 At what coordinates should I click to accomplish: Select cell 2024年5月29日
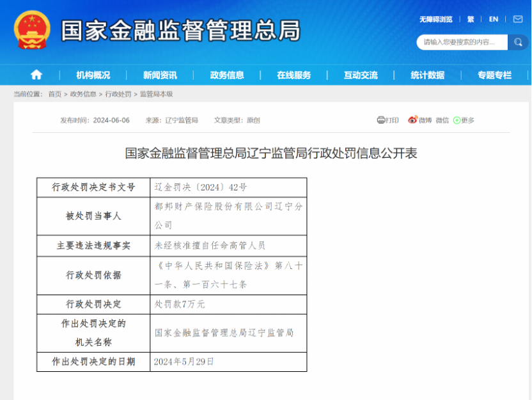coord(228,362)
